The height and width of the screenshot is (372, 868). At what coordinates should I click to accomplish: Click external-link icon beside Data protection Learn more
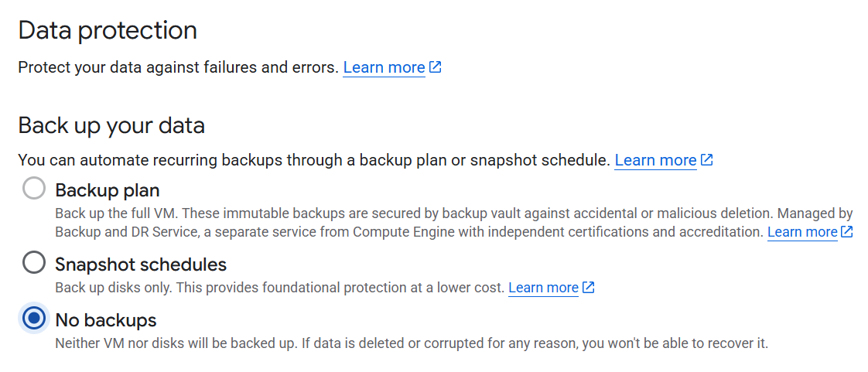436,67
